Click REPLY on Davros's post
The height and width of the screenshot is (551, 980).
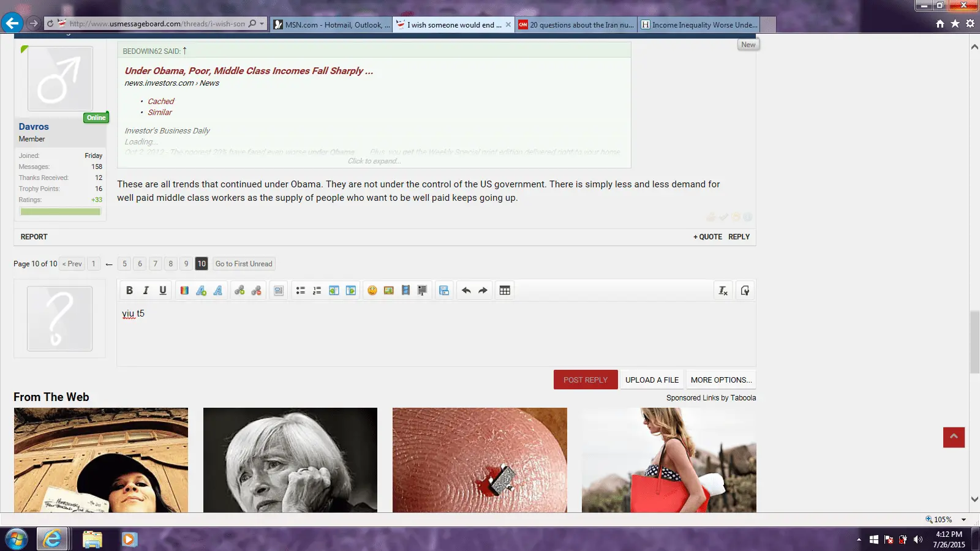point(739,237)
